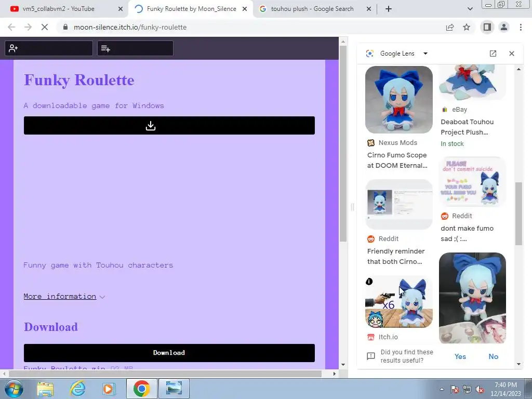
Task: Open the Cirno Fumo Scope result link
Action: [397, 160]
